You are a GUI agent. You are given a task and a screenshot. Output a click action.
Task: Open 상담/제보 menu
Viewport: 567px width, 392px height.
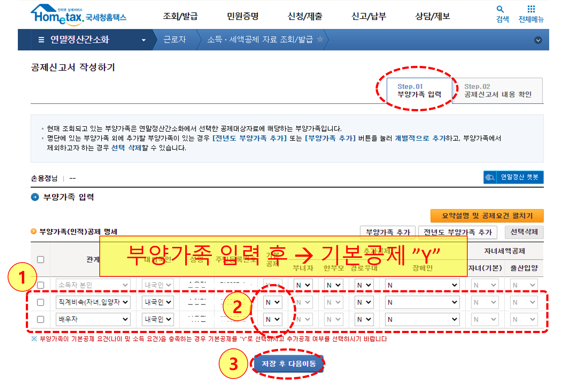(433, 16)
